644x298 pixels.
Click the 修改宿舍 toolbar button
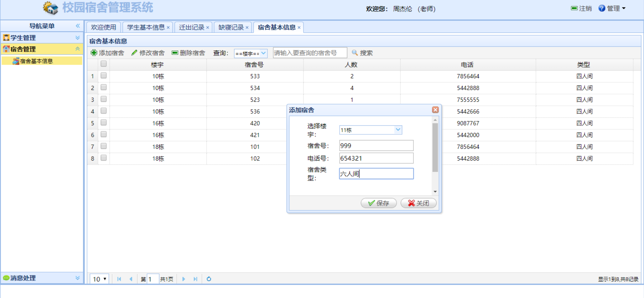tap(148, 53)
